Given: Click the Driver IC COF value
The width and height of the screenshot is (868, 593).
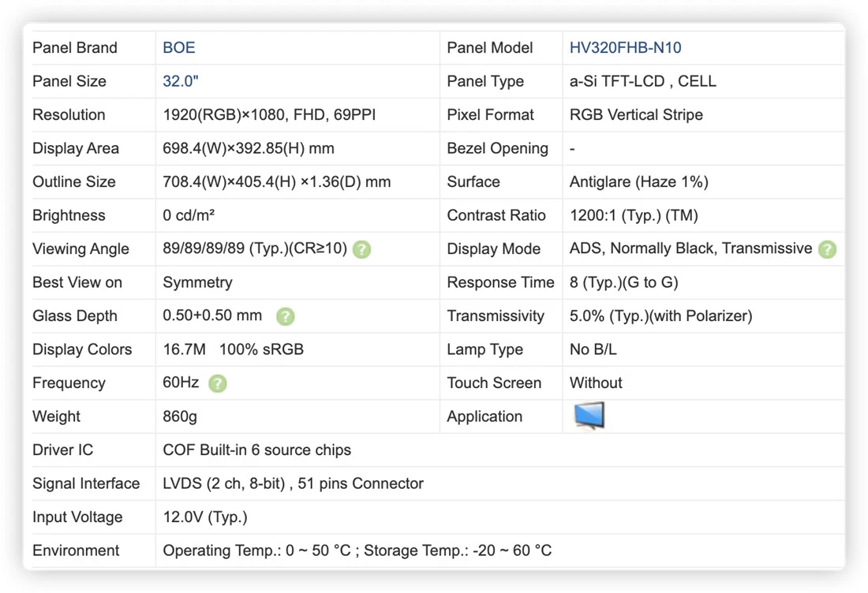Looking at the screenshot, I should click(x=257, y=449).
